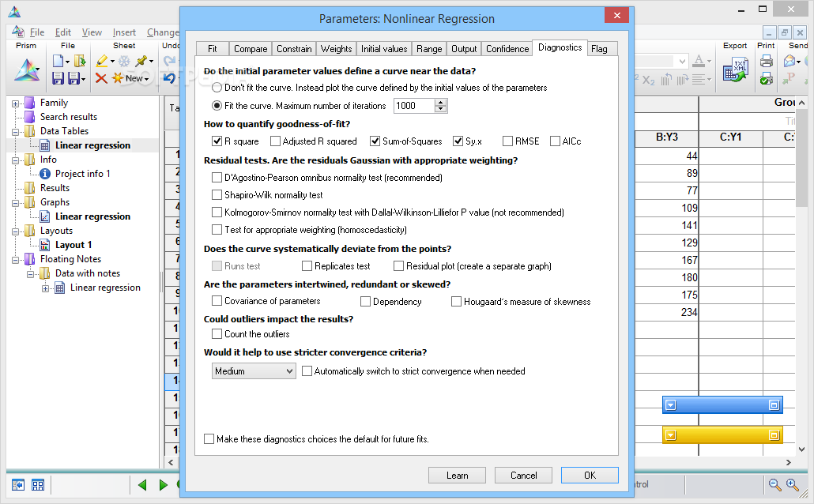Click the hide navigator panel icon
This screenshot has width=814, height=504.
point(18,485)
